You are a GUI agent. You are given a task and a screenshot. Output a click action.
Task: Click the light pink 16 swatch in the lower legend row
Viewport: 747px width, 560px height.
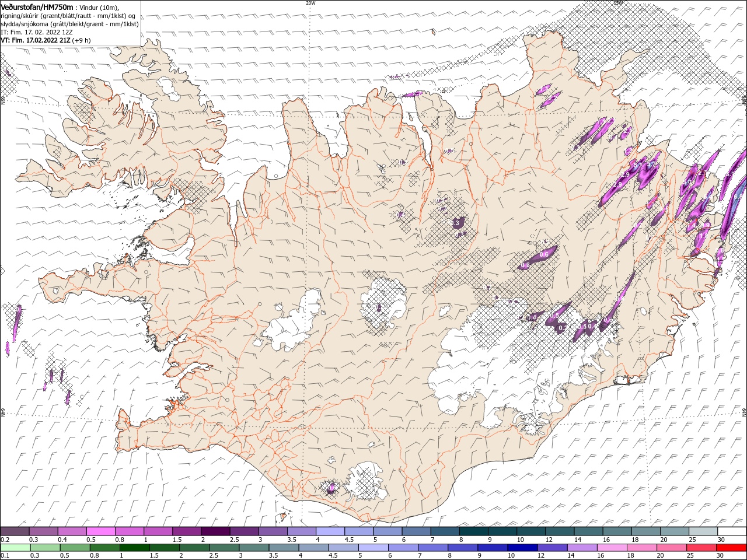(611, 548)
